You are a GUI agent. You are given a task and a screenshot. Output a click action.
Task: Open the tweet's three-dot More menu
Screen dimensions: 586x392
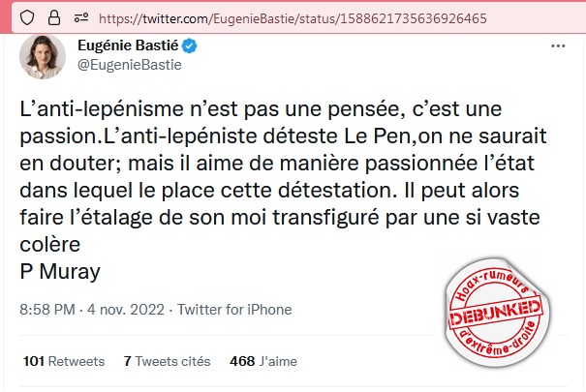(x=560, y=45)
